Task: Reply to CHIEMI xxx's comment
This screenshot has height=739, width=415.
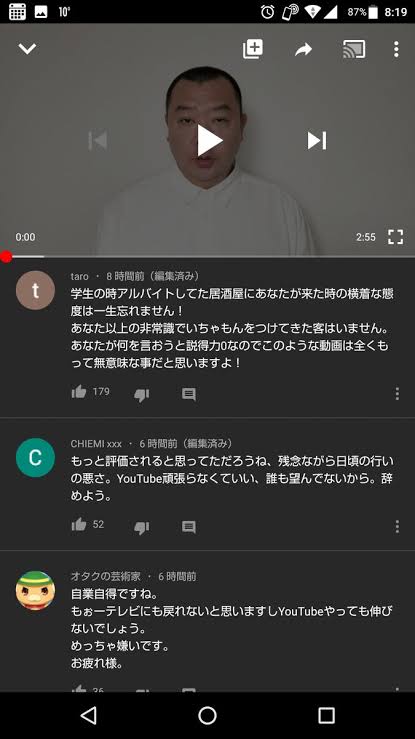Action: [189, 527]
